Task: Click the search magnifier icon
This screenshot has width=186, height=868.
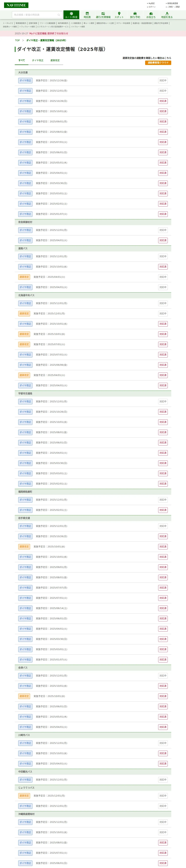Action: point(59,15)
